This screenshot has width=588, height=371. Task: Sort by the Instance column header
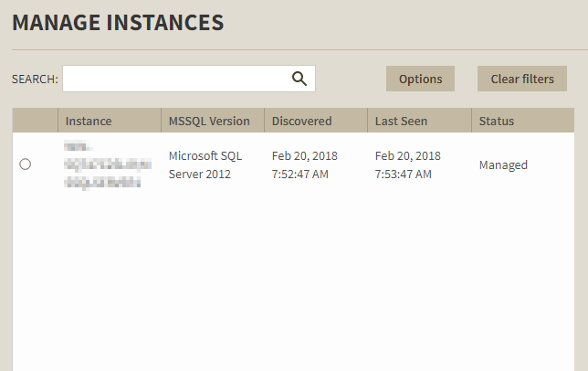89,121
